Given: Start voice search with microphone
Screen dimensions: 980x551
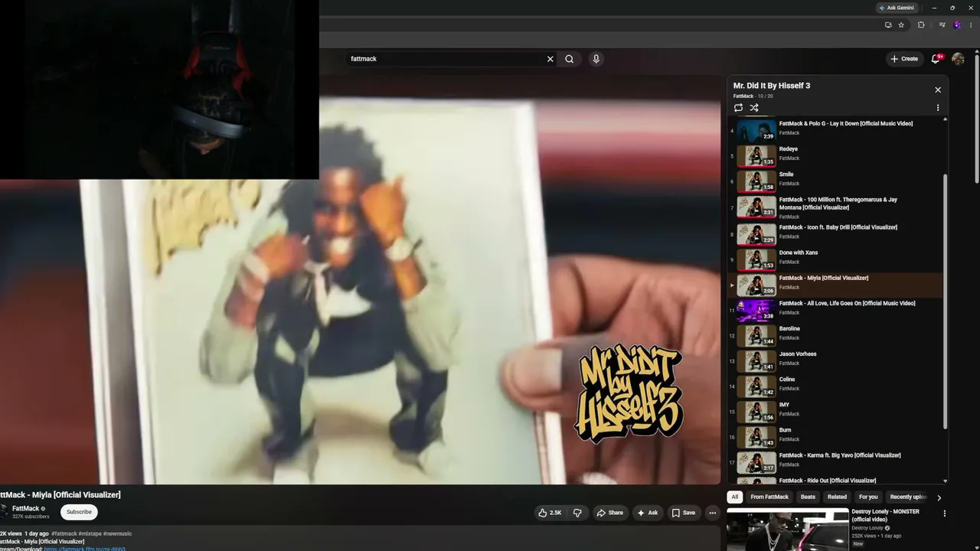Looking at the screenshot, I should tap(596, 59).
